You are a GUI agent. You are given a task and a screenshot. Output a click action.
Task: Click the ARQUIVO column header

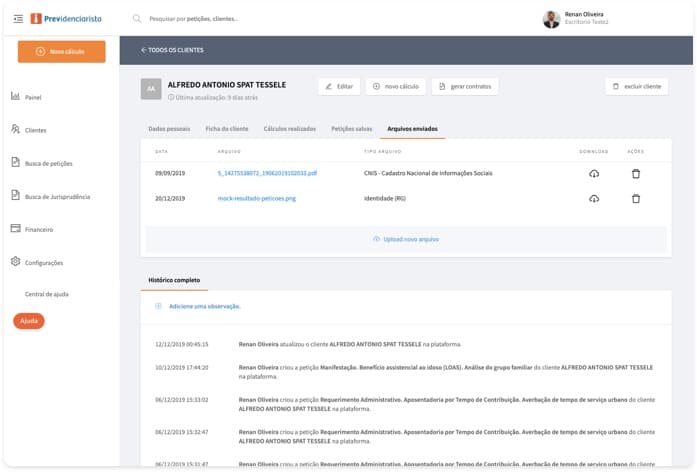point(229,152)
